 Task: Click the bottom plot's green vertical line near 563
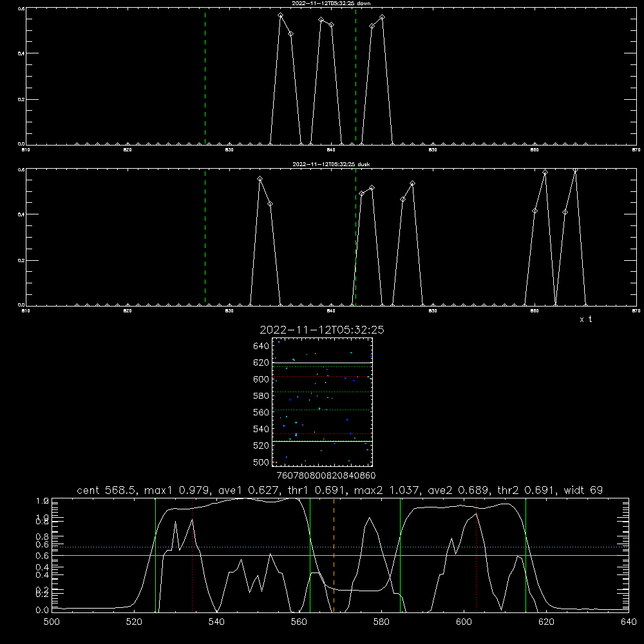tap(310, 555)
